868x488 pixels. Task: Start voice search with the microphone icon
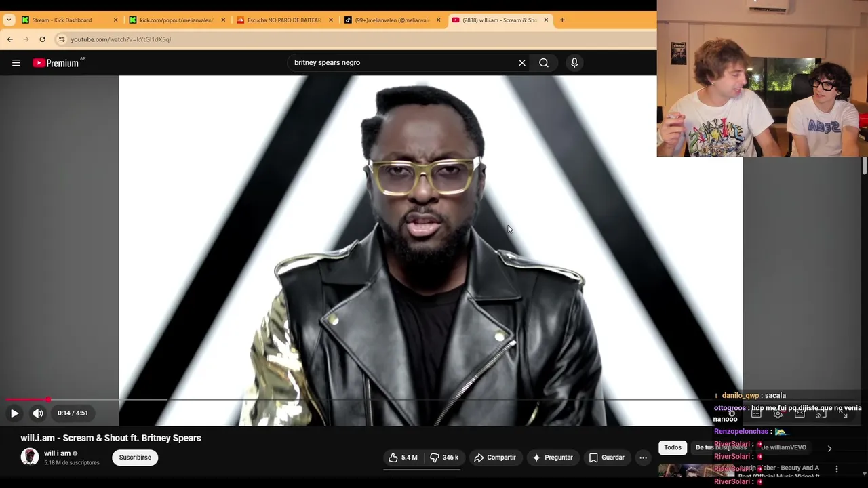(574, 63)
